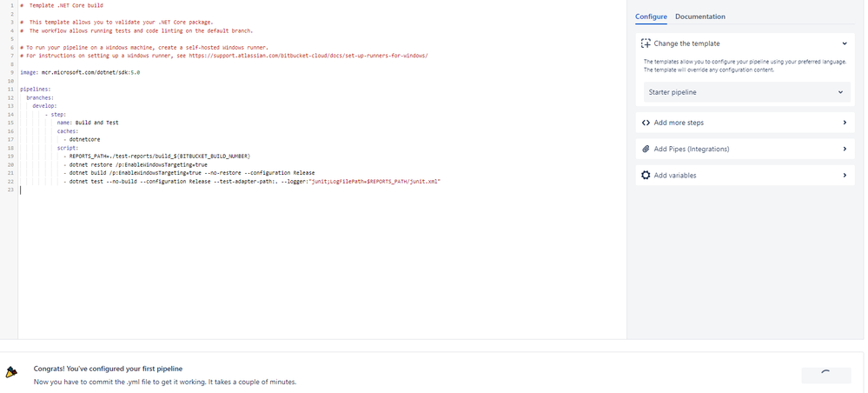Expand Add more steps chevron

pyautogui.click(x=845, y=123)
